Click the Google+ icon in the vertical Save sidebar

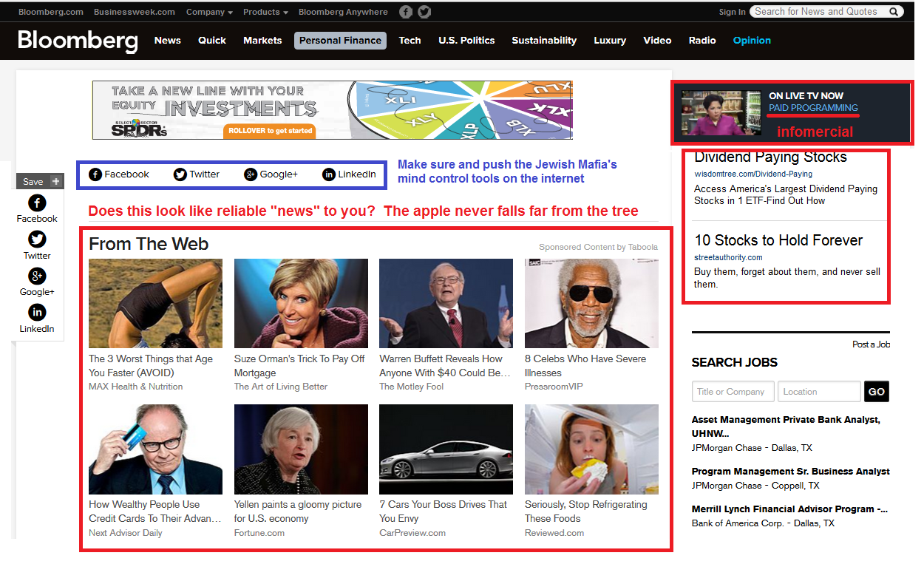pos(37,276)
